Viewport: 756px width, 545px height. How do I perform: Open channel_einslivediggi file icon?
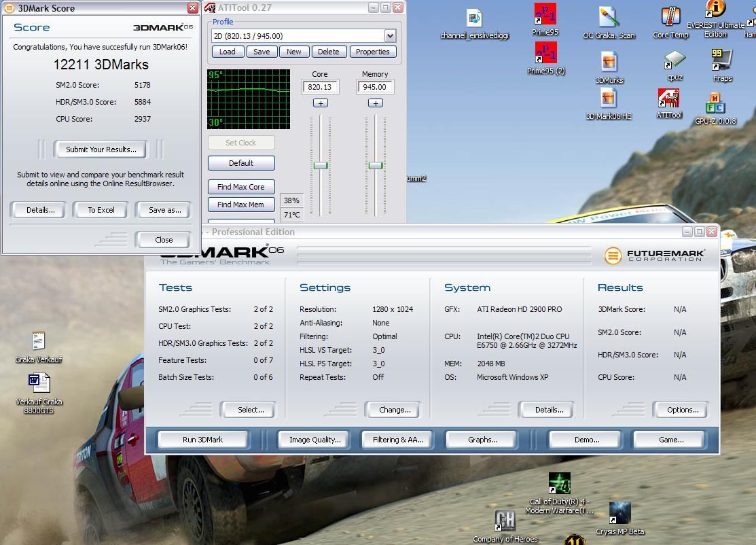click(x=474, y=24)
